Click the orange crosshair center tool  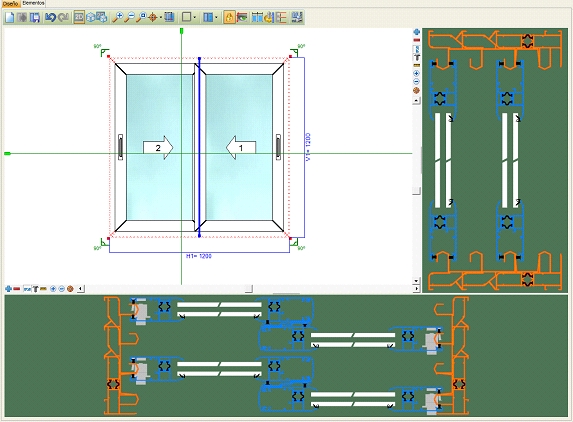(x=153, y=17)
